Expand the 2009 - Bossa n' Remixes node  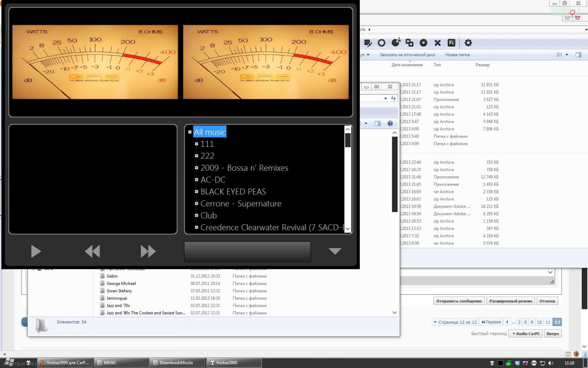pos(196,168)
